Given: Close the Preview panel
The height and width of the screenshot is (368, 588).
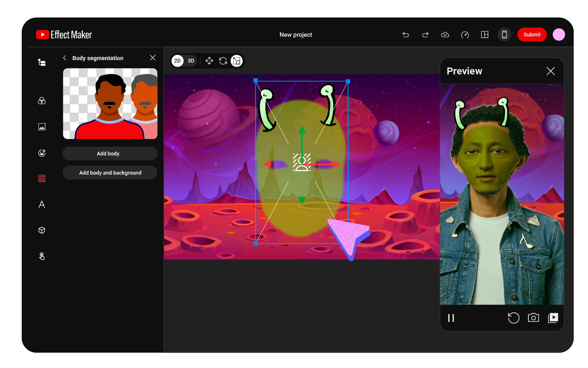Looking at the screenshot, I should click(550, 71).
